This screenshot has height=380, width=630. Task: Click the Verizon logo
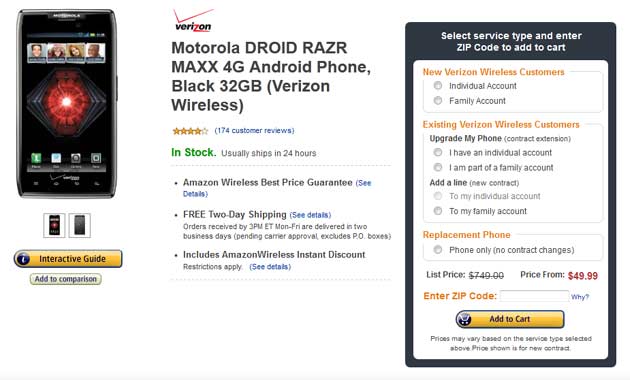193,21
